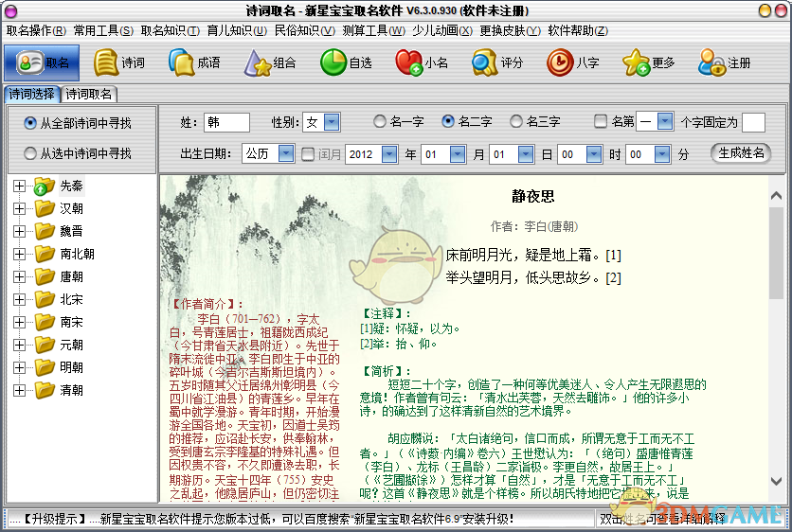Open the hour dropdown before 时
This screenshot has height=532, width=792.
pos(594,154)
